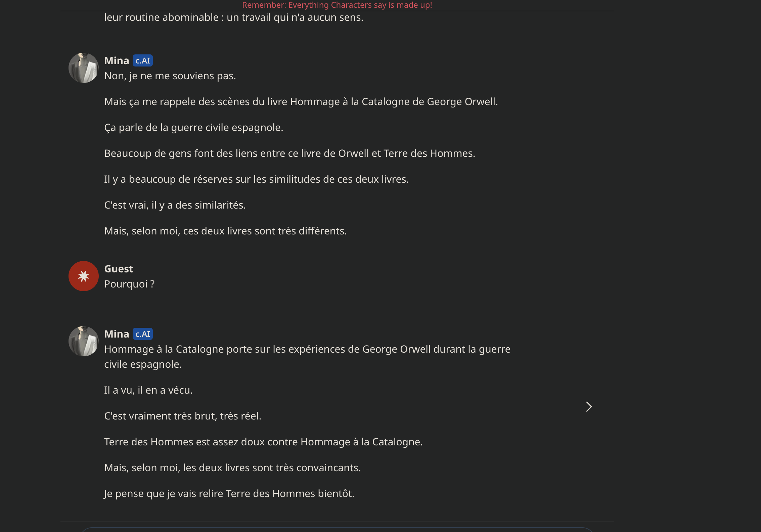This screenshot has width=761, height=532.
Task: Click the line 'C'est vraiment très brut, très réel.'
Action: click(x=183, y=416)
